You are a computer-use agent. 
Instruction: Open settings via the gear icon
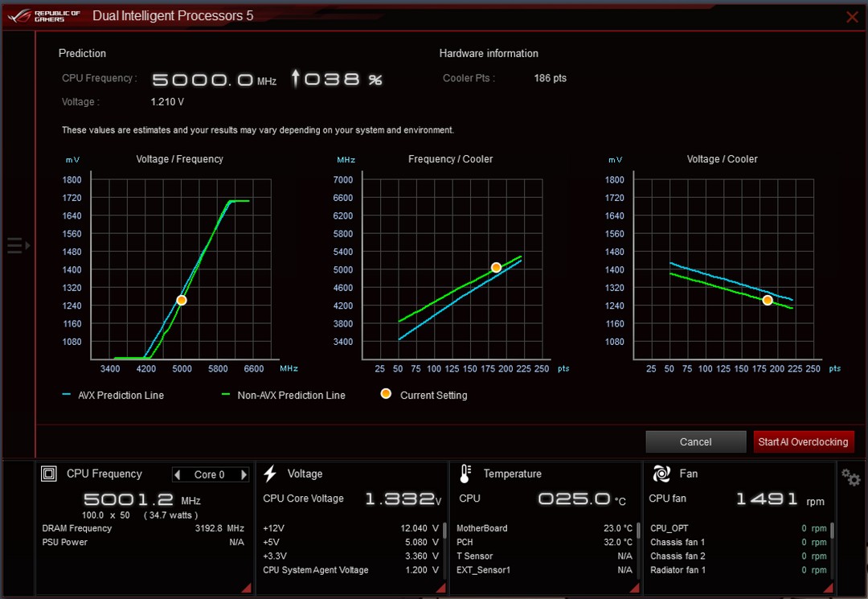coord(851,478)
